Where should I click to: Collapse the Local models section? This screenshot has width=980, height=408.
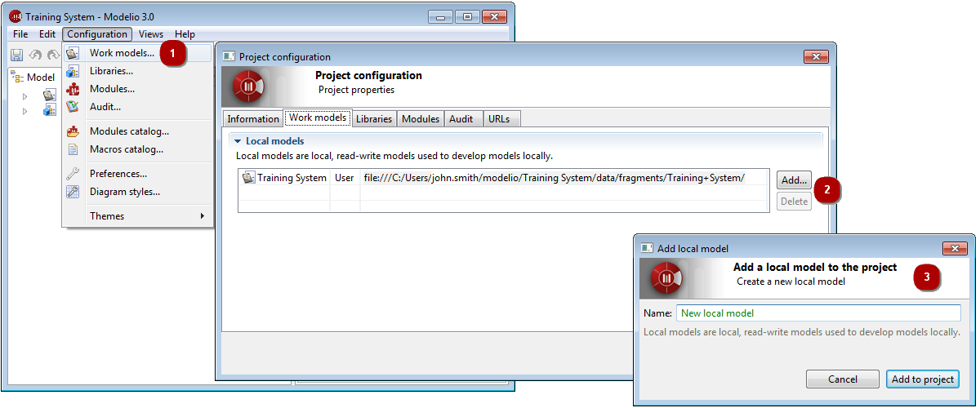point(237,141)
